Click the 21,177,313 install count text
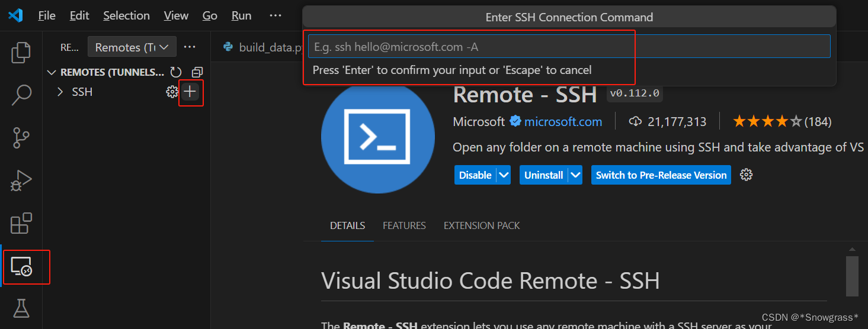 tap(677, 122)
